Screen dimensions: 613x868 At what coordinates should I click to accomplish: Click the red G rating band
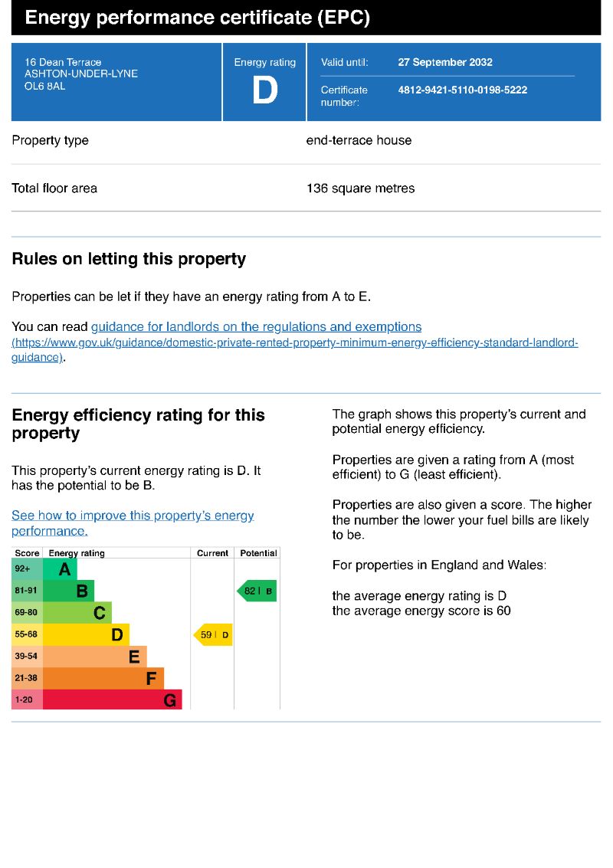112,699
